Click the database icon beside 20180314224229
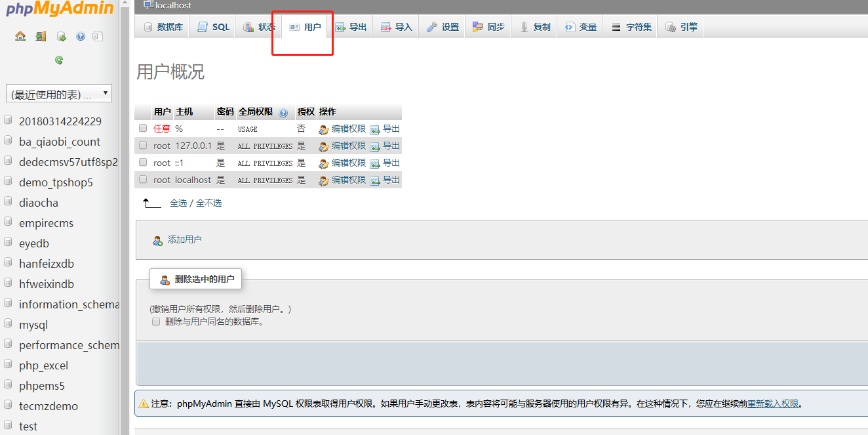Viewport: 868px width, 435px height. [8, 121]
